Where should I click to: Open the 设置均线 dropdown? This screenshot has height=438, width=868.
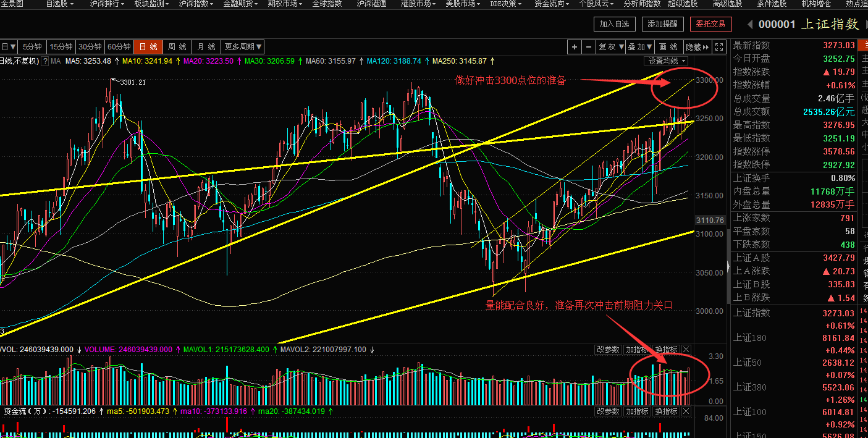[667, 61]
